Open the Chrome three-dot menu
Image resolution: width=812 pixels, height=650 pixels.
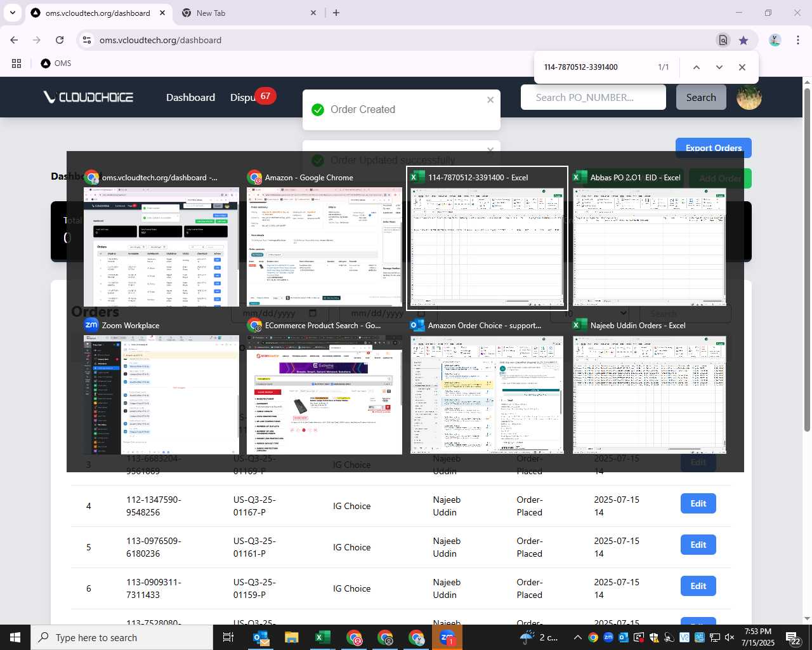point(797,40)
